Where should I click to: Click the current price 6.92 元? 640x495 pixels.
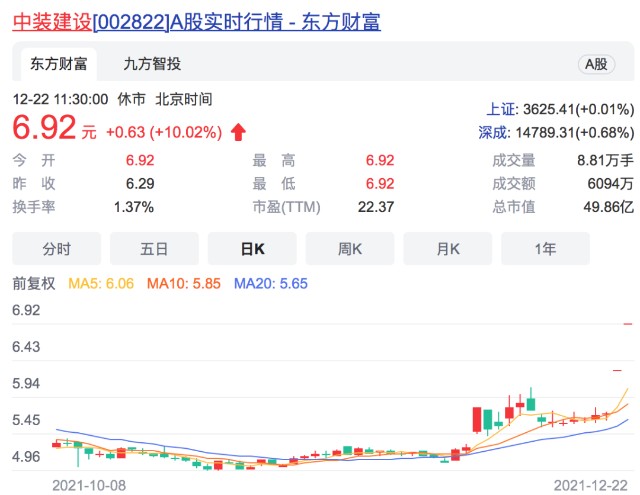54,128
